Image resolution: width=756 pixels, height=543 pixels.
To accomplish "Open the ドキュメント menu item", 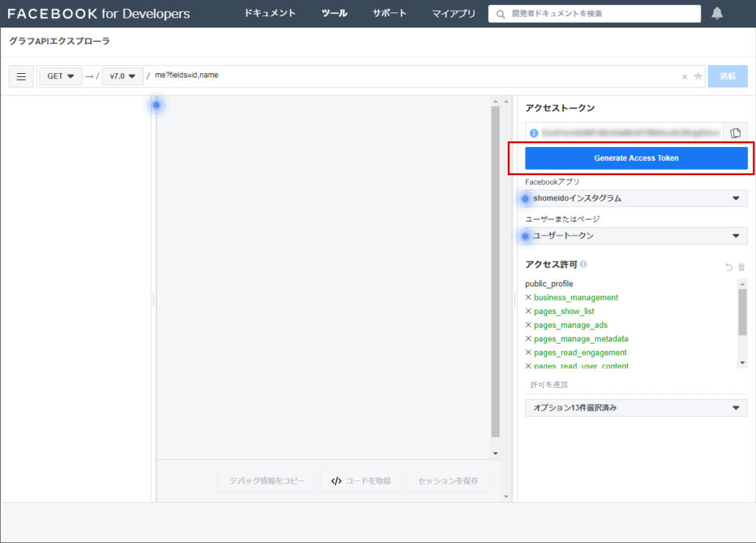I will [x=270, y=13].
